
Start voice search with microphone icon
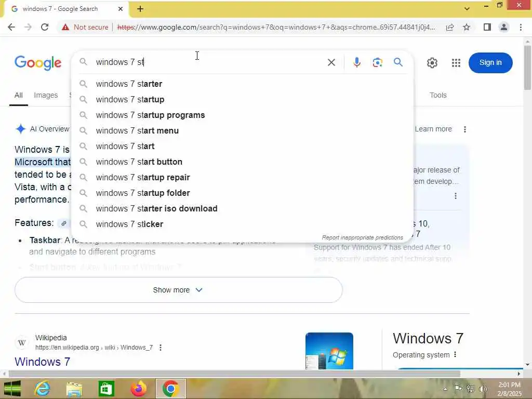click(x=356, y=62)
